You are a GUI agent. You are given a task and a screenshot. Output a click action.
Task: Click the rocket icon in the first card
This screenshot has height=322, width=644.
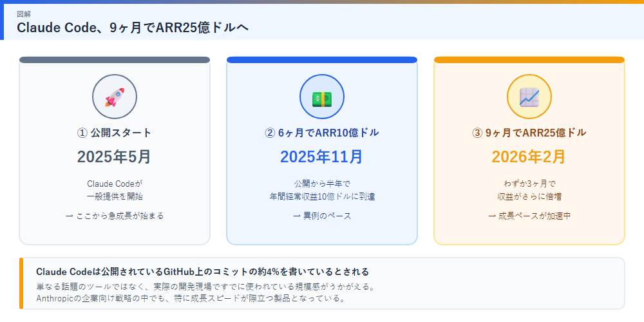coord(115,97)
